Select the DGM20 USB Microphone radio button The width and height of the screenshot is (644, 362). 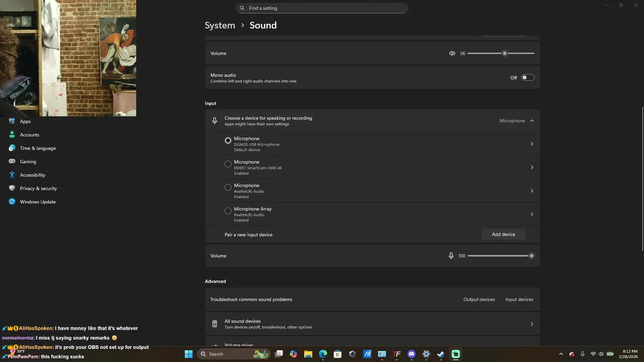point(228,141)
